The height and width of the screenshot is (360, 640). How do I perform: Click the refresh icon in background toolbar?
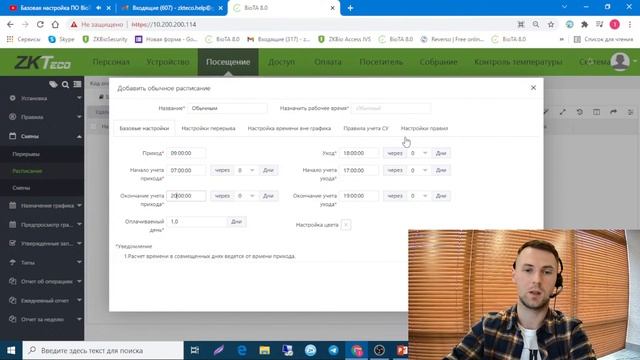tap(580, 112)
